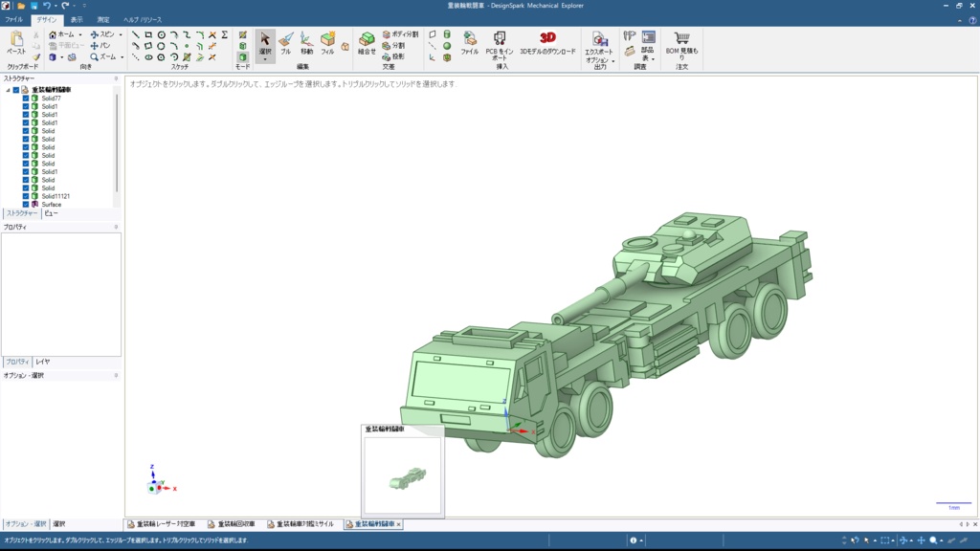Pin the ストラクチャー panel
This screenshot has width=980, height=551.
tap(116, 78)
